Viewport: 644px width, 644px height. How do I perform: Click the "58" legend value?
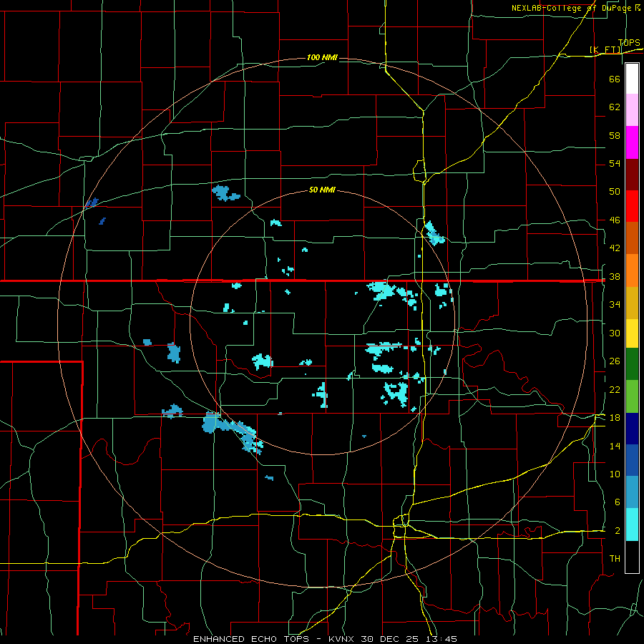click(x=615, y=135)
